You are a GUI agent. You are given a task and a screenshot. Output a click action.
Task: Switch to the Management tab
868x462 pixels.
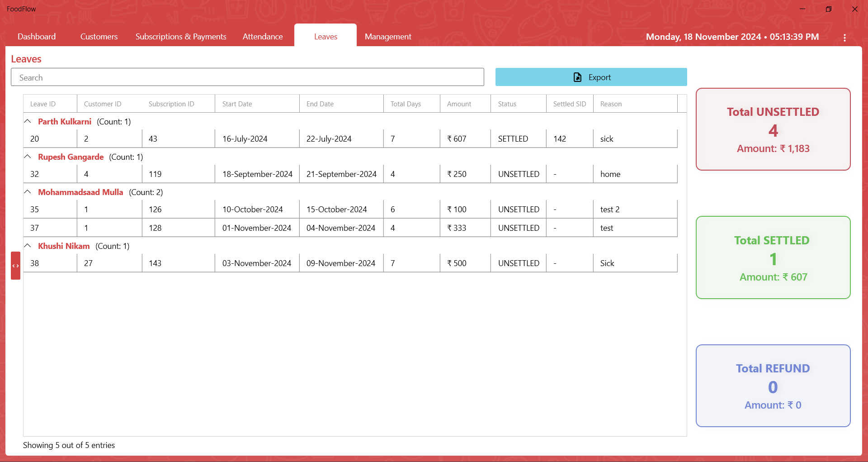click(x=388, y=37)
